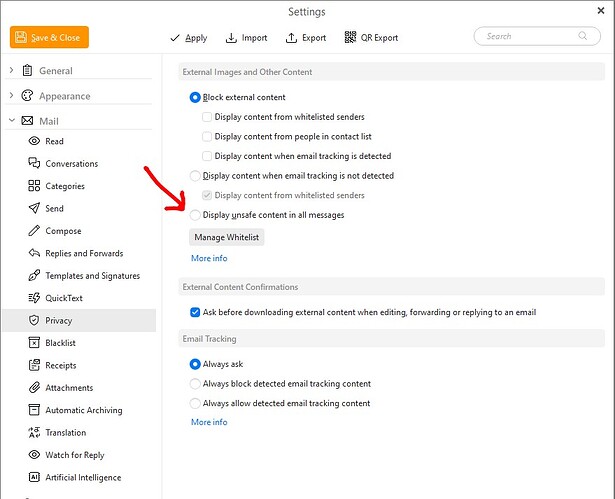
Task: Click the QR Export toolbar icon
Action: pyautogui.click(x=350, y=38)
